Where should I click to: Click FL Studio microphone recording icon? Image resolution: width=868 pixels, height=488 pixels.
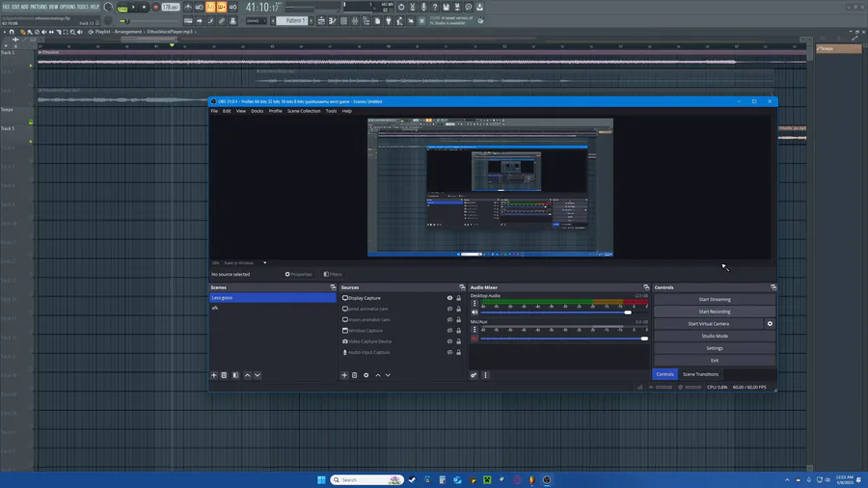423,7
